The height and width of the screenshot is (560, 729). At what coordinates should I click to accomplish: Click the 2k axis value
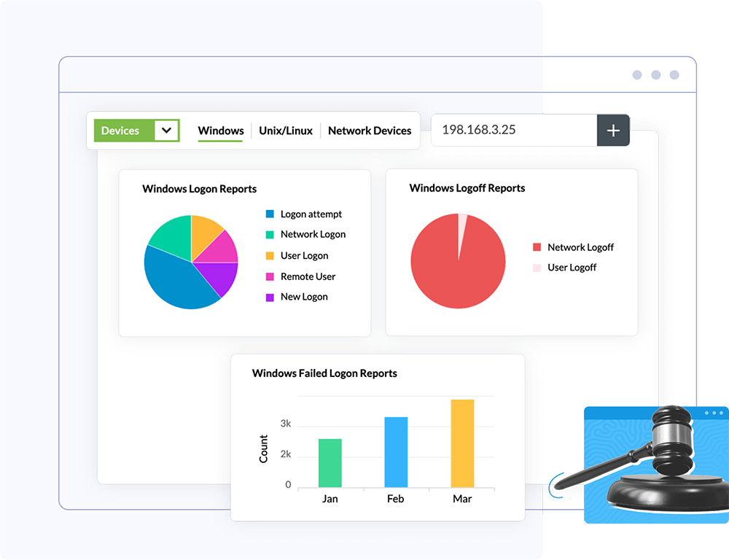[x=286, y=454]
